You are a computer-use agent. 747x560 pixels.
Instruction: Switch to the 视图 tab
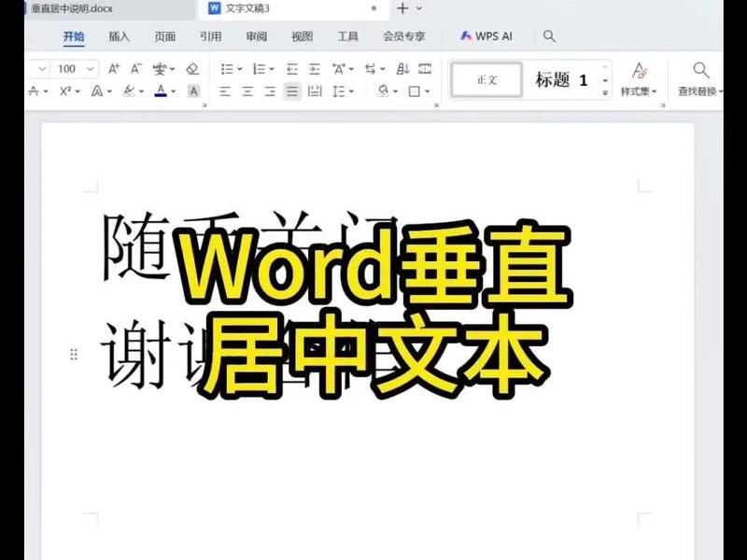tap(302, 36)
